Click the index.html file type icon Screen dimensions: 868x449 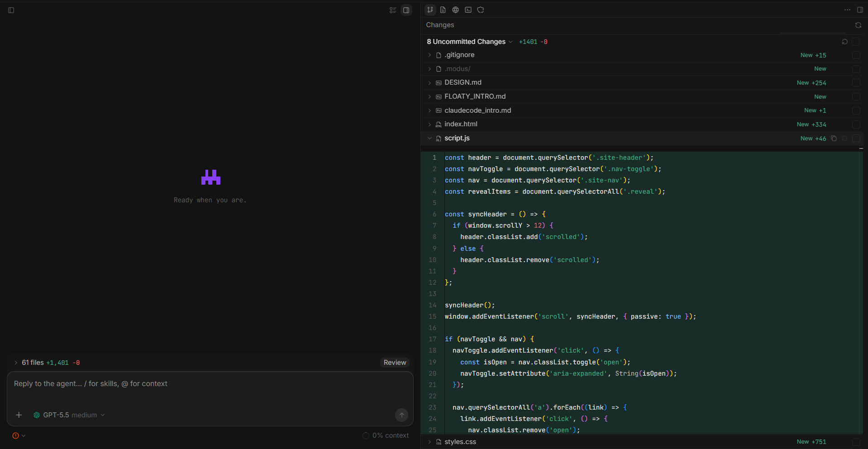point(439,124)
